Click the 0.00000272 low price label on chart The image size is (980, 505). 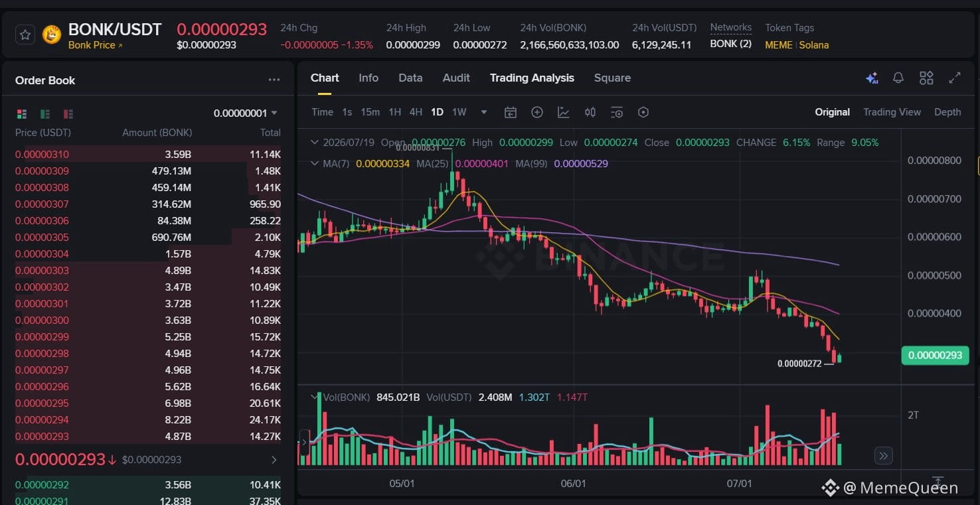click(x=799, y=364)
